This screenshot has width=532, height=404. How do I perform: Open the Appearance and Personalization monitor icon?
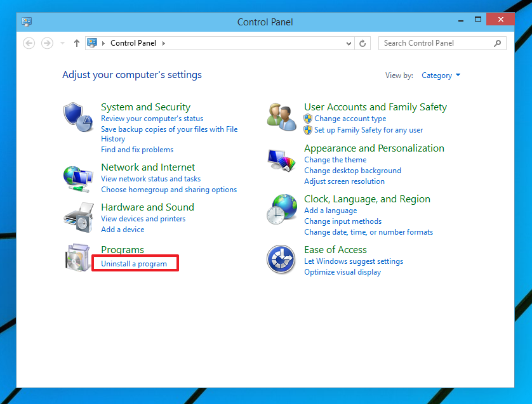click(x=282, y=160)
